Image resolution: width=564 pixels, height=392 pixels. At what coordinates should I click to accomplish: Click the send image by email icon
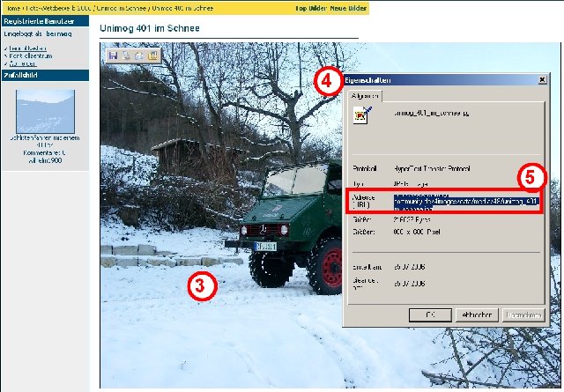(x=139, y=55)
